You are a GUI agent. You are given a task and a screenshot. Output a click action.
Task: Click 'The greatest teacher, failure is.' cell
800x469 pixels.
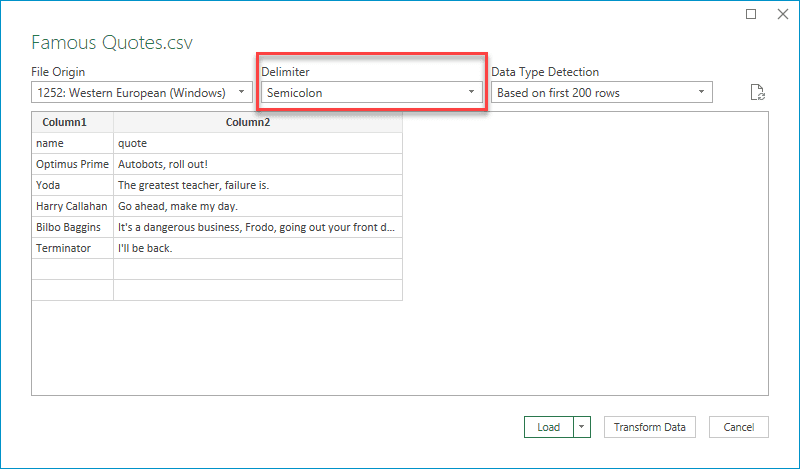coord(258,185)
